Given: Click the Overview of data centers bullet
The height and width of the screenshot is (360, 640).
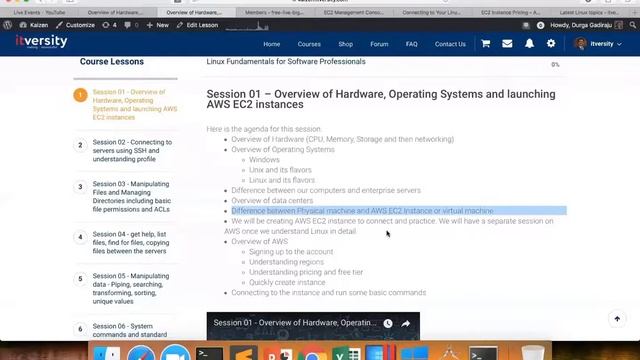Looking at the screenshot, I should [272, 200].
